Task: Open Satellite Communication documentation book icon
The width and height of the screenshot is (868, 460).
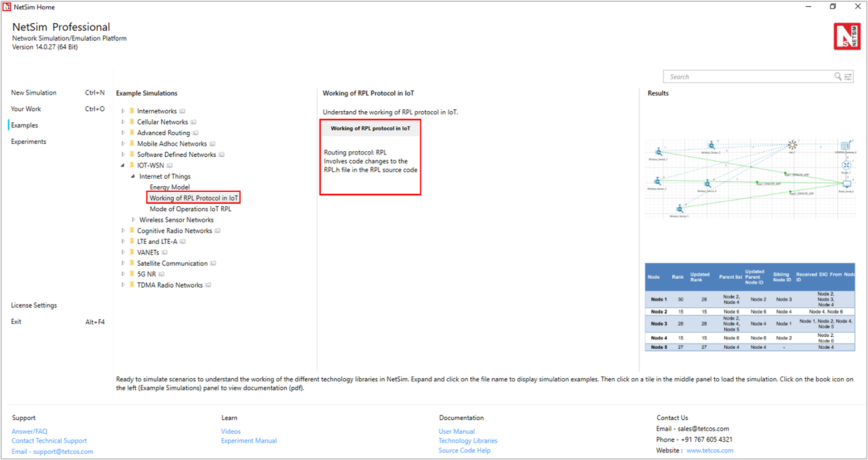Action: tap(214, 263)
